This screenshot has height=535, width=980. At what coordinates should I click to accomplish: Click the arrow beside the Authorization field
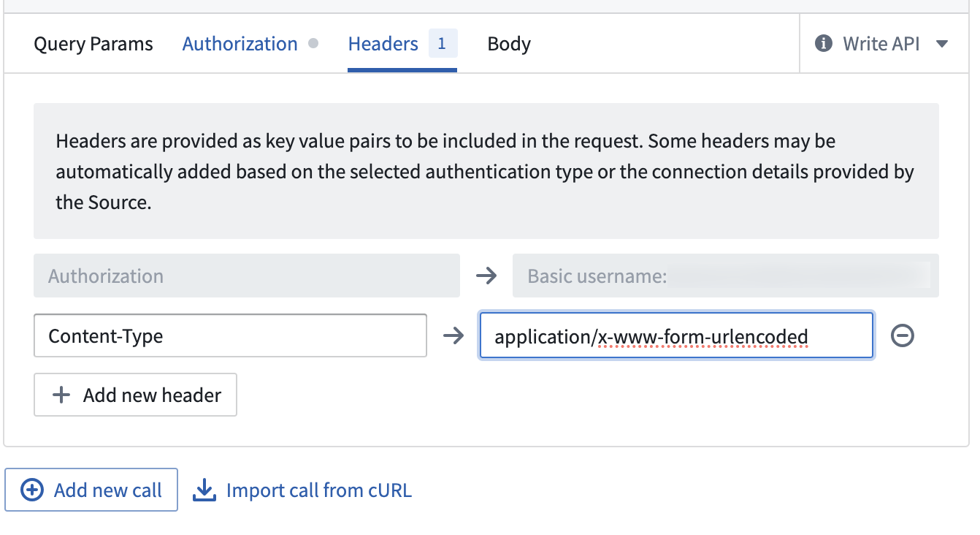(x=486, y=276)
